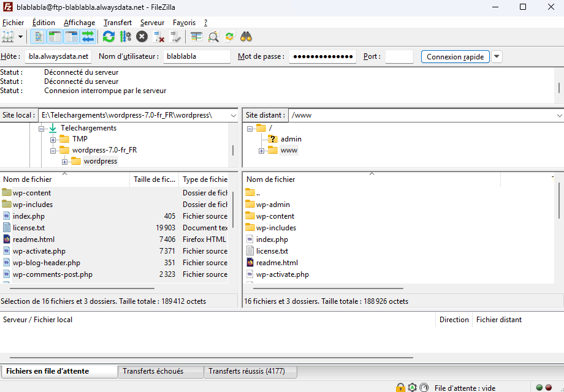Search files with the binoculars icon
564x392 pixels.
click(x=246, y=37)
